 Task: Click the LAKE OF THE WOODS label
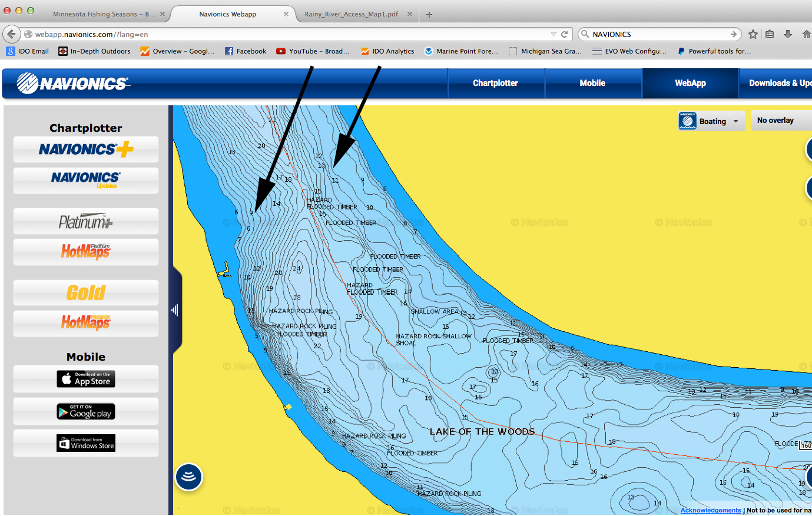tap(482, 431)
